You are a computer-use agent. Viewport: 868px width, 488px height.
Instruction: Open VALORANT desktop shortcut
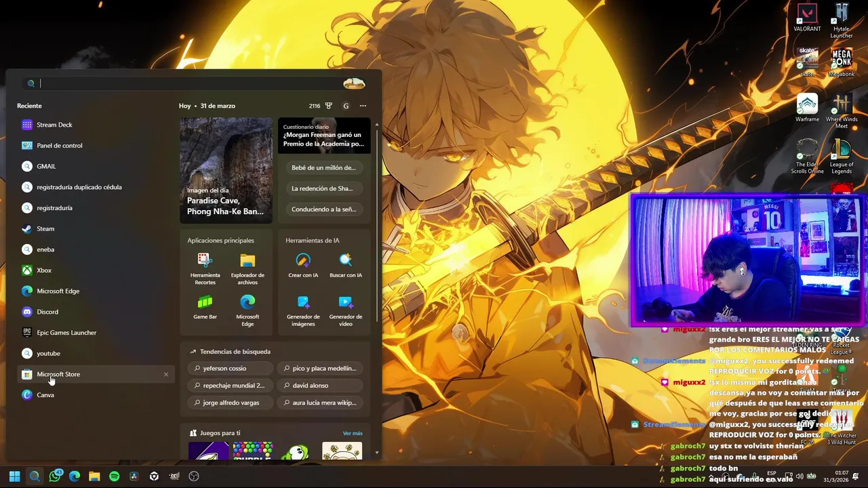pos(807,18)
